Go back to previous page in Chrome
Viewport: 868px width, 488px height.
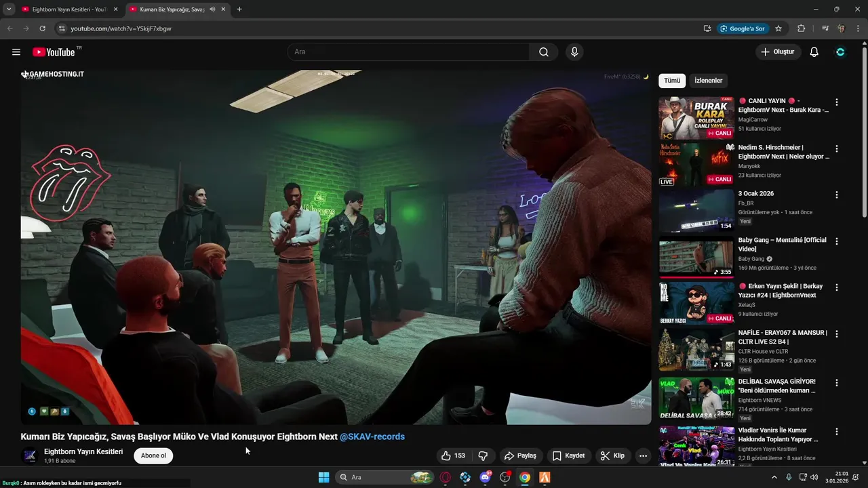9,28
